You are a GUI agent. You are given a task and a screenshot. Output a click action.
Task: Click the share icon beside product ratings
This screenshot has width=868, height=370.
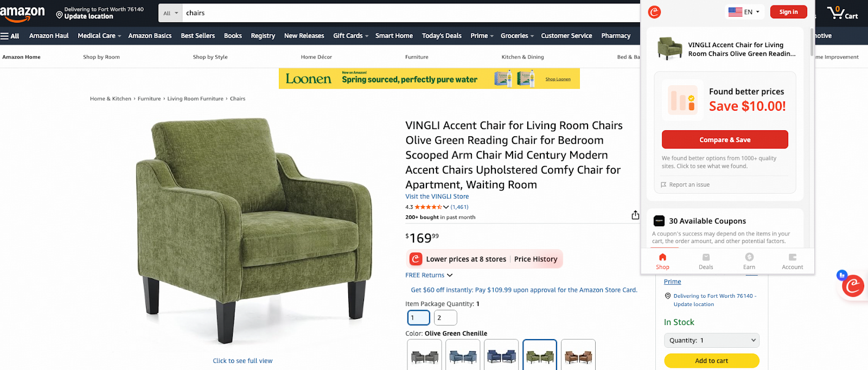point(635,215)
